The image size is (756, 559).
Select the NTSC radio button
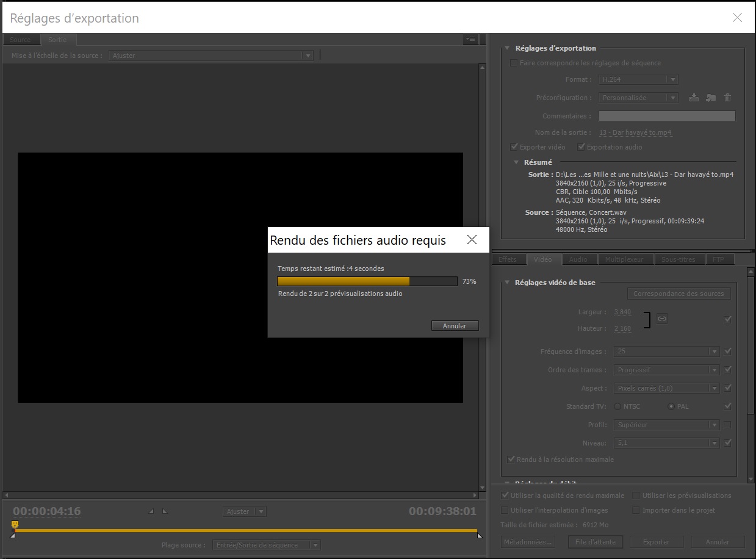point(617,406)
